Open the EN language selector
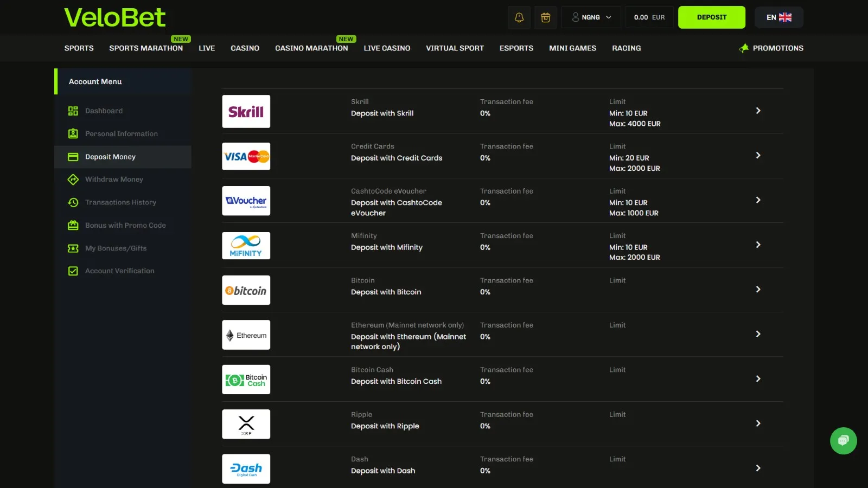Image resolution: width=868 pixels, height=488 pixels. point(778,17)
